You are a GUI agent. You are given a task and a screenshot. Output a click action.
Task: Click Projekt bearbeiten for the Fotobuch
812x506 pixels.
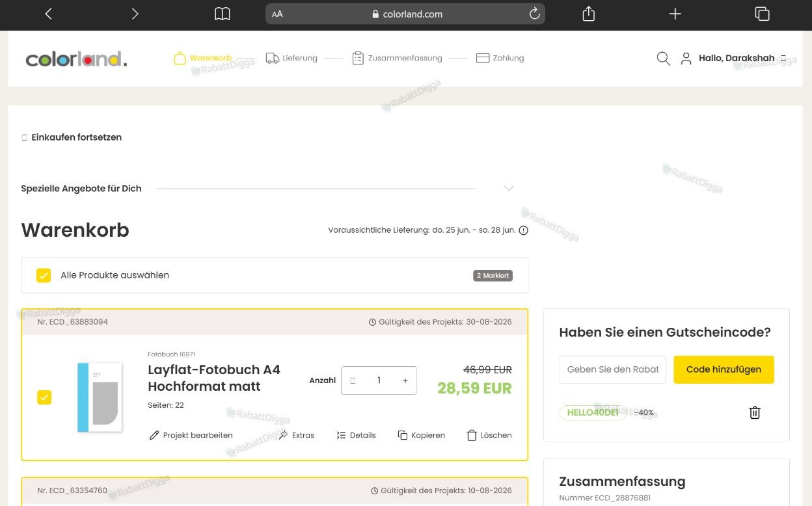click(x=191, y=435)
